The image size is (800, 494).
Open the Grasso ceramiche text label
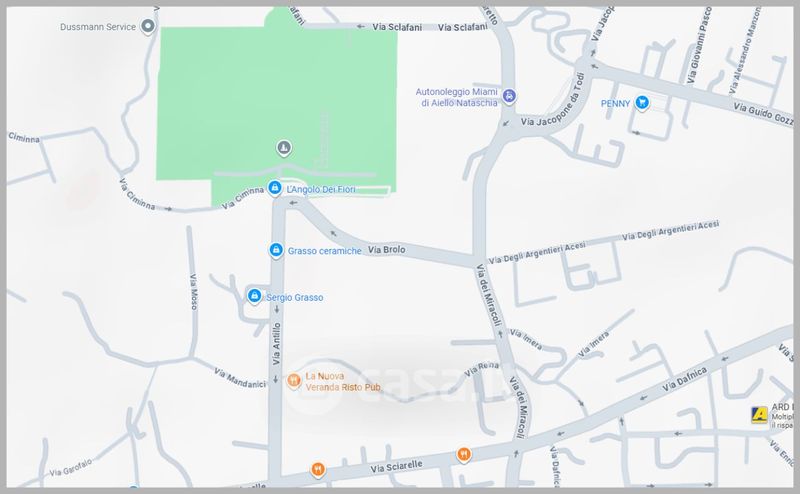[324, 251]
